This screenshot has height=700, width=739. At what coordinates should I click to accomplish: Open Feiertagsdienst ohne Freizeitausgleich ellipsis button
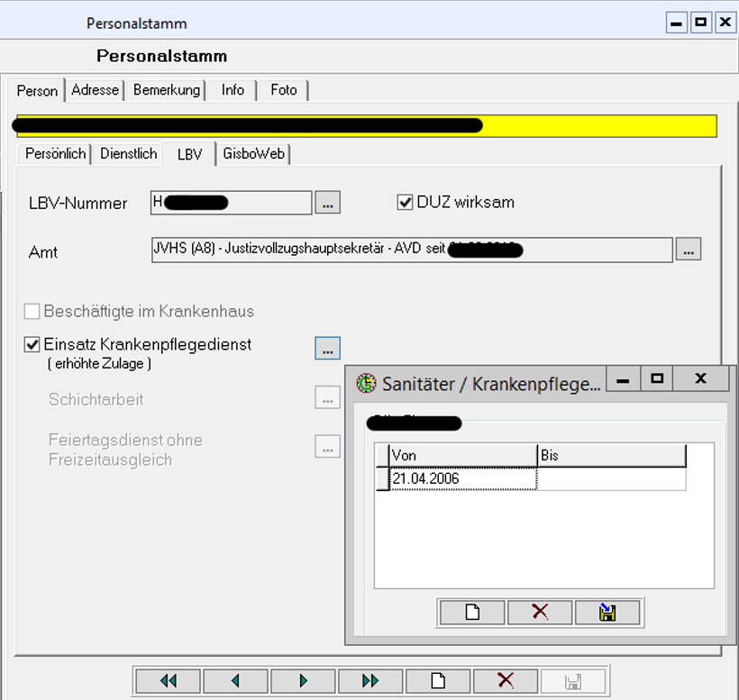(327, 447)
